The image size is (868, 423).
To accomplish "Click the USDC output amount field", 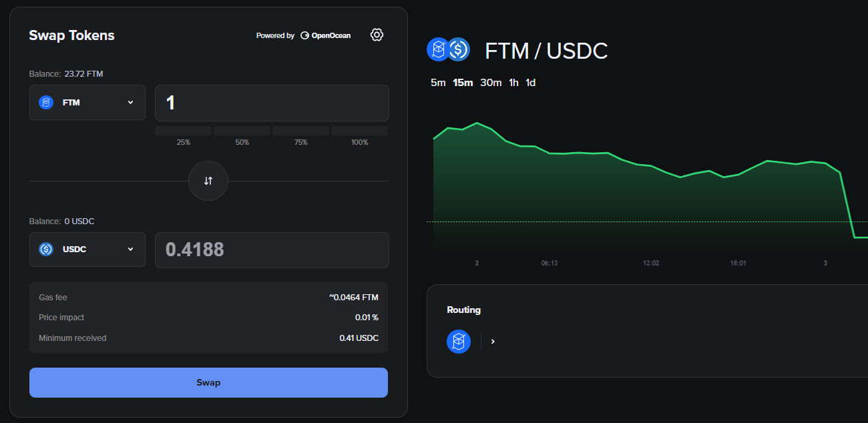I will [272, 250].
